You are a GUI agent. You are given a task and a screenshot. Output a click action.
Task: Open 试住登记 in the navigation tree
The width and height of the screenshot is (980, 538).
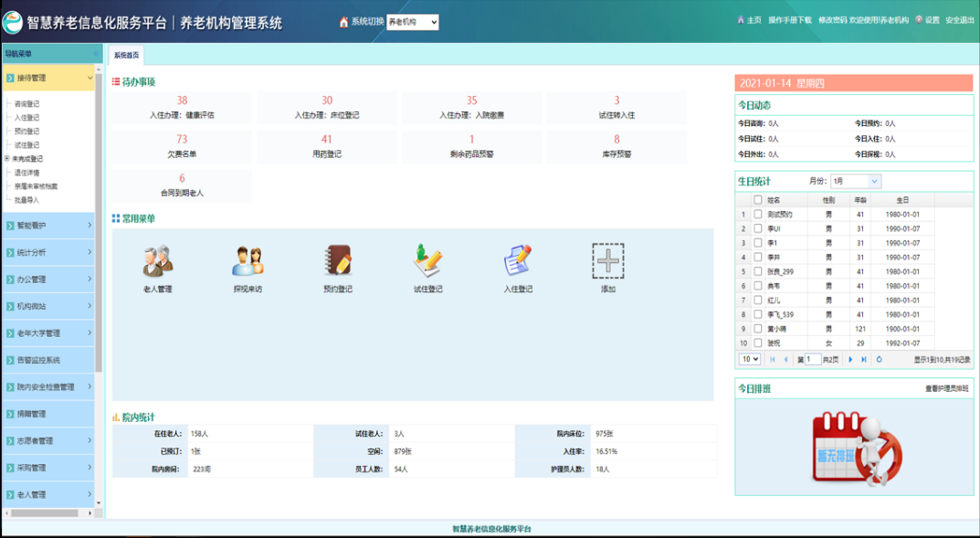[x=26, y=145]
